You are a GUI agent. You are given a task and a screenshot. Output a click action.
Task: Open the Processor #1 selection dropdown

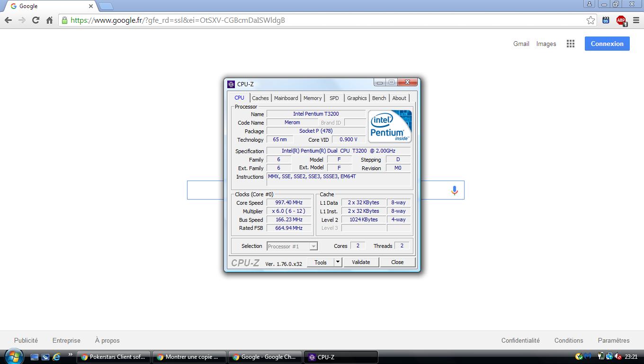[x=292, y=246]
